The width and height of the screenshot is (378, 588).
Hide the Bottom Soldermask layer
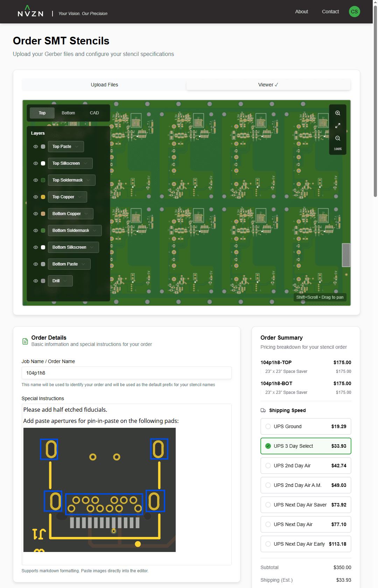pos(36,231)
